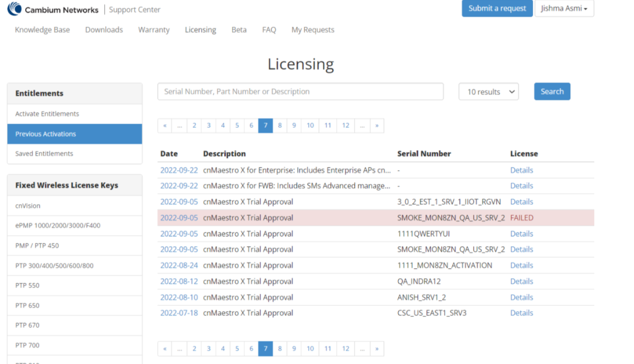The width and height of the screenshot is (634, 364).
Task: Switch to the Warranty tab
Action: pos(154,30)
